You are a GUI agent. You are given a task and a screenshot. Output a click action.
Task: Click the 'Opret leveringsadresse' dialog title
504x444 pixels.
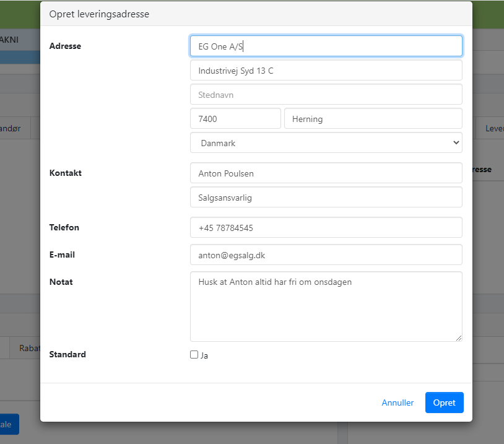pos(99,14)
